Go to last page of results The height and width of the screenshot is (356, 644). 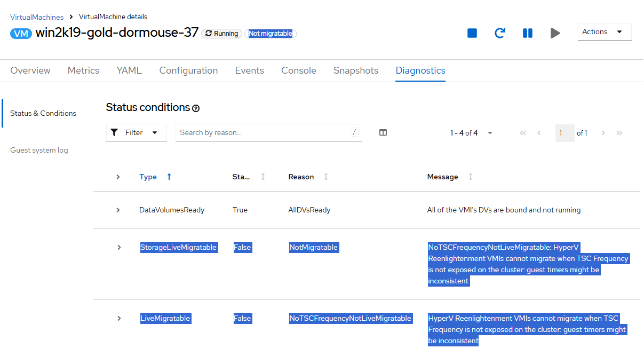619,133
